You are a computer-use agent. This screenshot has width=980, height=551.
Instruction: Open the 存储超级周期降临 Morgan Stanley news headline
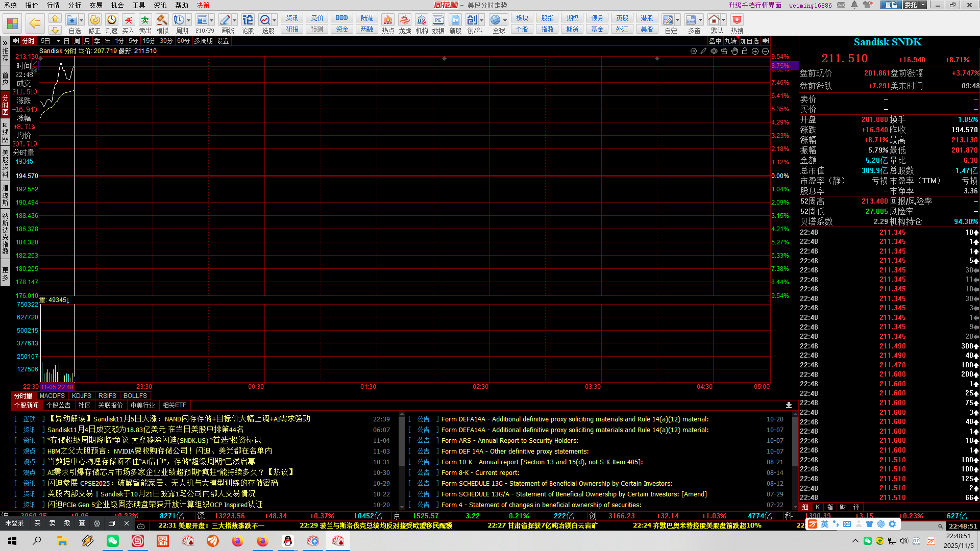coord(154,440)
